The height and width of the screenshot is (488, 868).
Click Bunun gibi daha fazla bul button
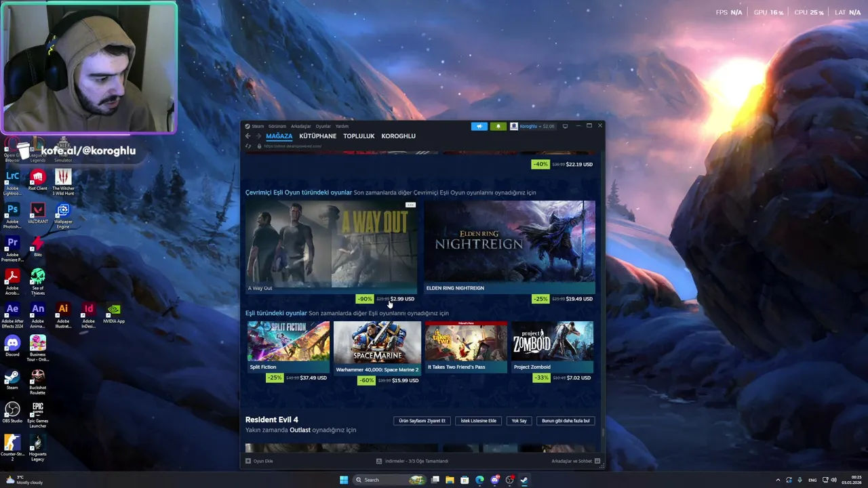tap(566, 421)
